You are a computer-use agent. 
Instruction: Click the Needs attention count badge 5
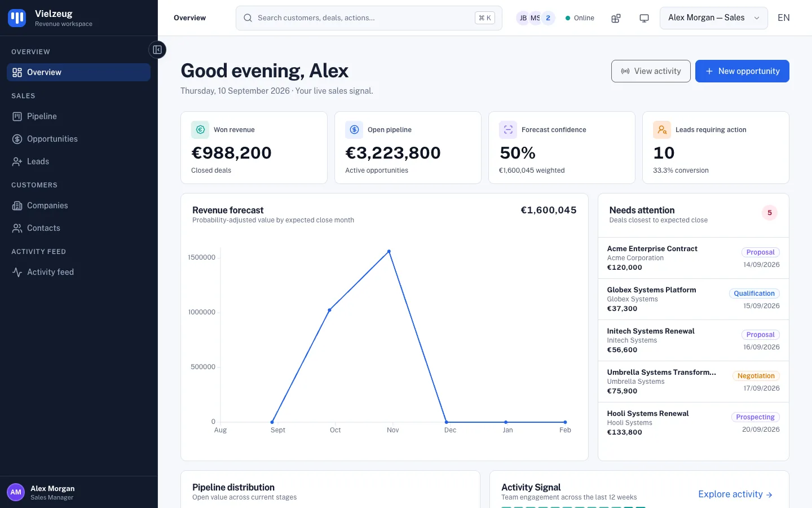pyautogui.click(x=770, y=213)
